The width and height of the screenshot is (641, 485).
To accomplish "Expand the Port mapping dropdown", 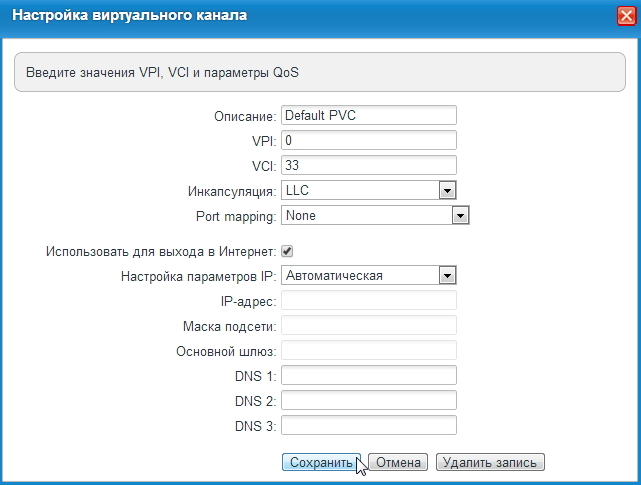I will [x=375, y=215].
